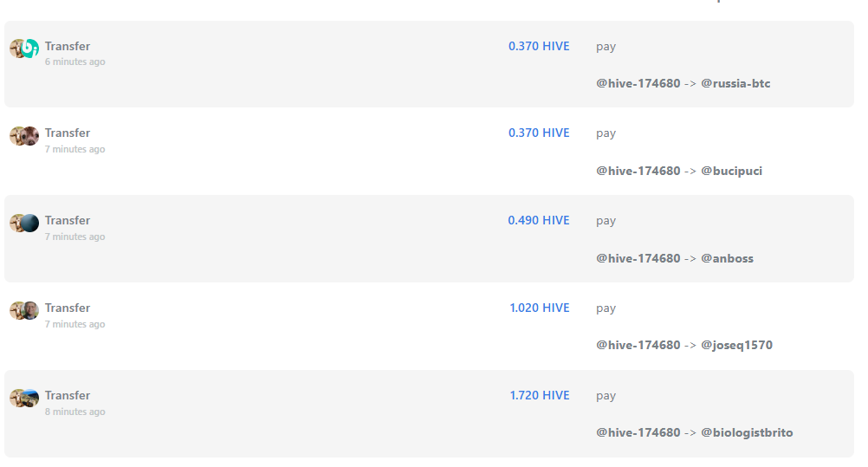The height and width of the screenshot is (467, 868).
Task: Click the russia-btc teal avatar icon
Action: point(30,49)
